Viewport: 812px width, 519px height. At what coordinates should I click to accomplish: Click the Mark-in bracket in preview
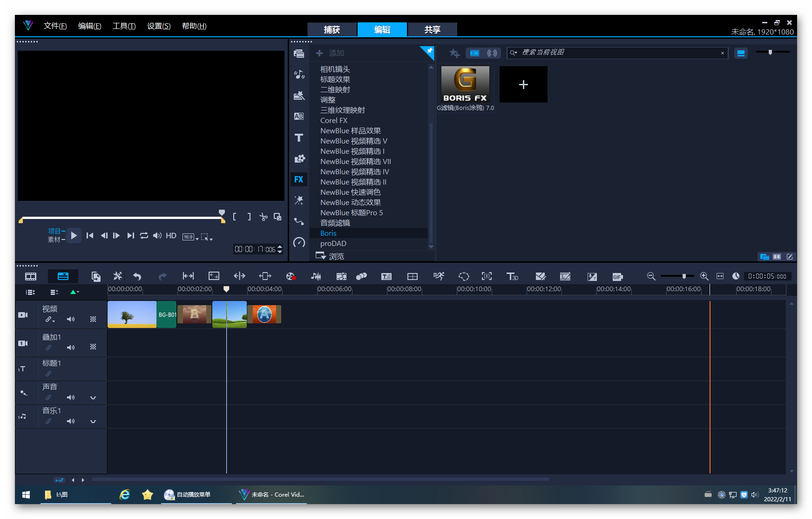coord(235,217)
